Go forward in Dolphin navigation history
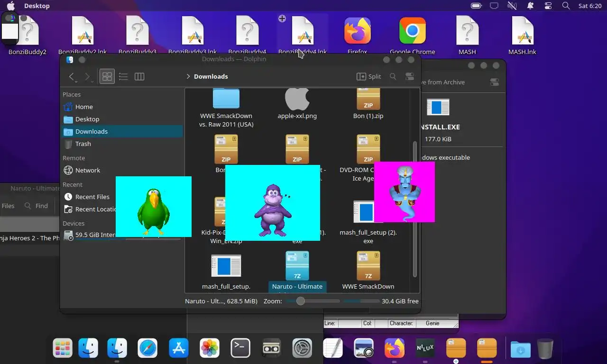Viewport: 607px width, 364px height. (x=87, y=76)
